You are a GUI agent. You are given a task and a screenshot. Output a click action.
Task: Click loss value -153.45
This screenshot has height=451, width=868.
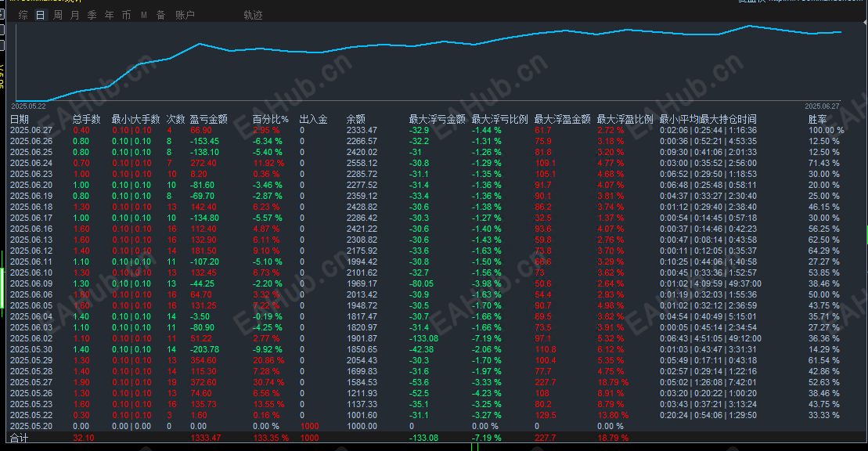pyautogui.click(x=204, y=141)
